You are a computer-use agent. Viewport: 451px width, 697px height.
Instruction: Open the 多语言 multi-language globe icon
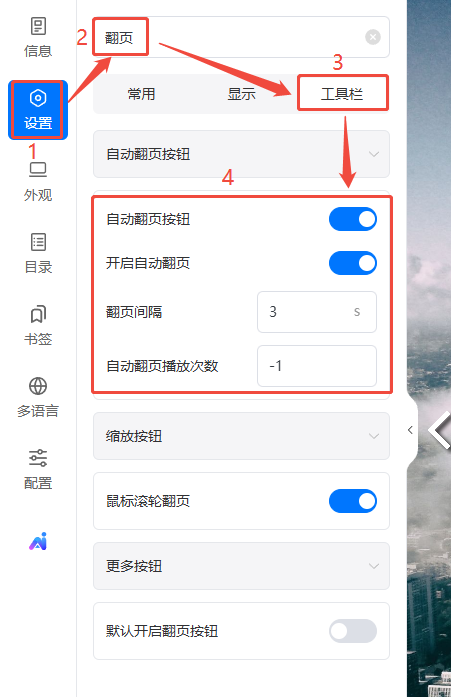click(x=38, y=398)
